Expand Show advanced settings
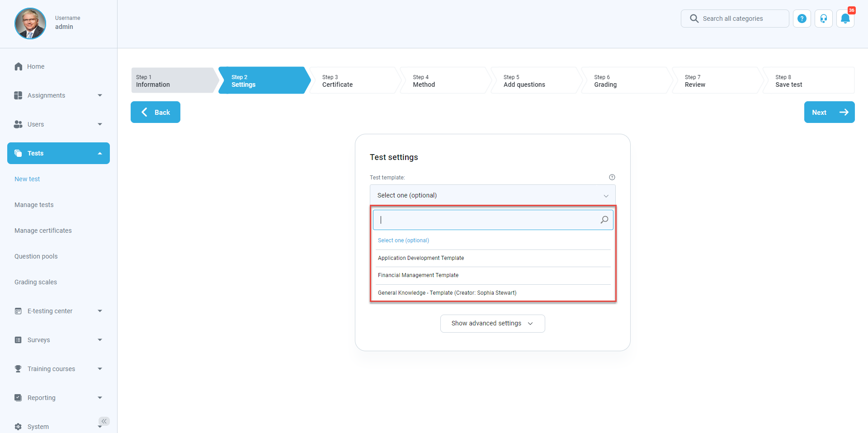This screenshot has width=868, height=433. (x=492, y=324)
